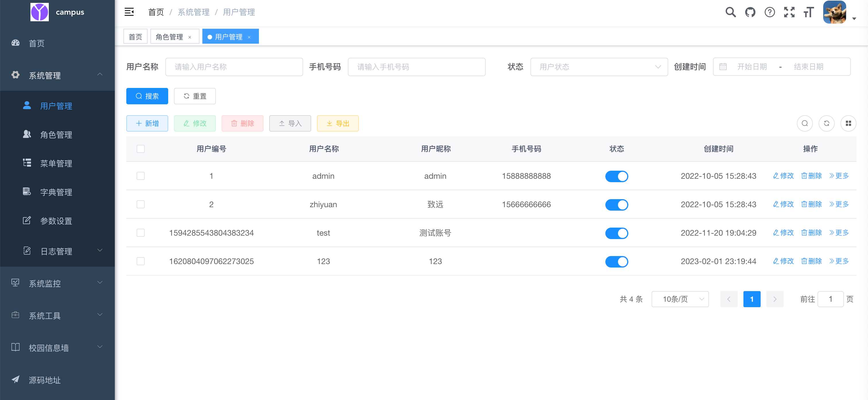The width and height of the screenshot is (868, 400).
Task: Click the 搜索 search button
Action: (147, 96)
